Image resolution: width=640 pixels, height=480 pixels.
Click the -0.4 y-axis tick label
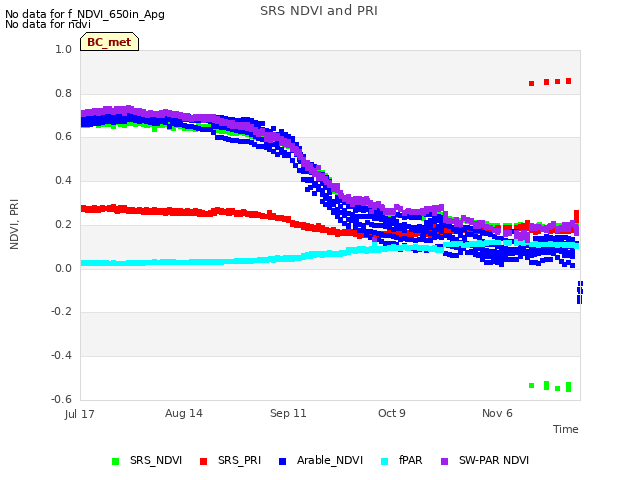click(x=62, y=356)
